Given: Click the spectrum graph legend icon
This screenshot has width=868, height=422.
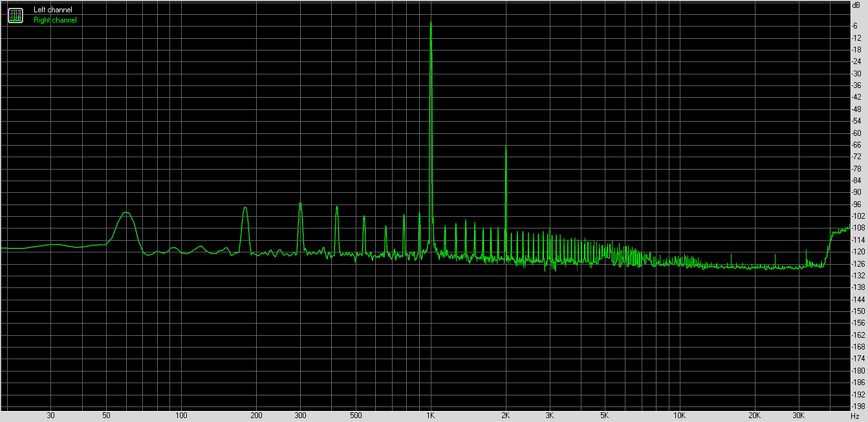Looking at the screenshot, I should [15, 15].
